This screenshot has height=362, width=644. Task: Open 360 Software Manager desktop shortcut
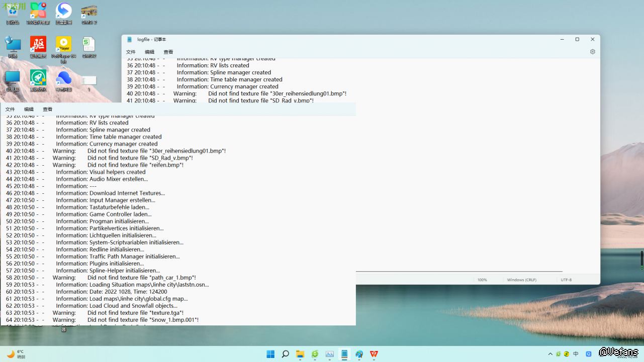pyautogui.click(x=38, y=13)
